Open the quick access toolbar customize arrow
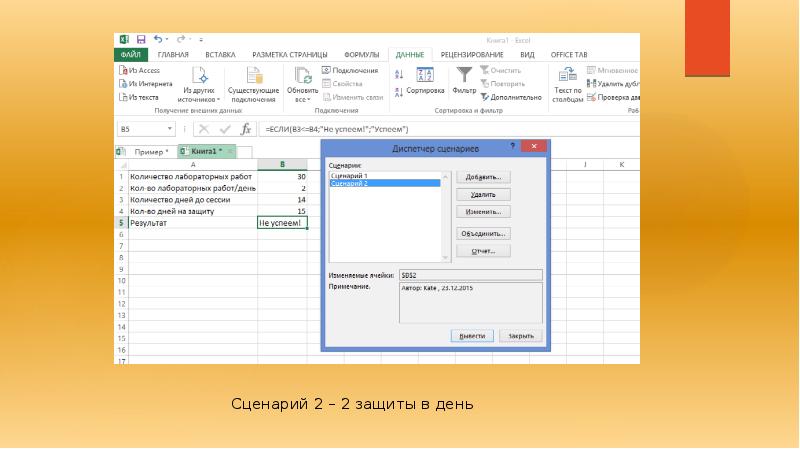The width and height of the screenshot is (800, 449). pos(201,39)
